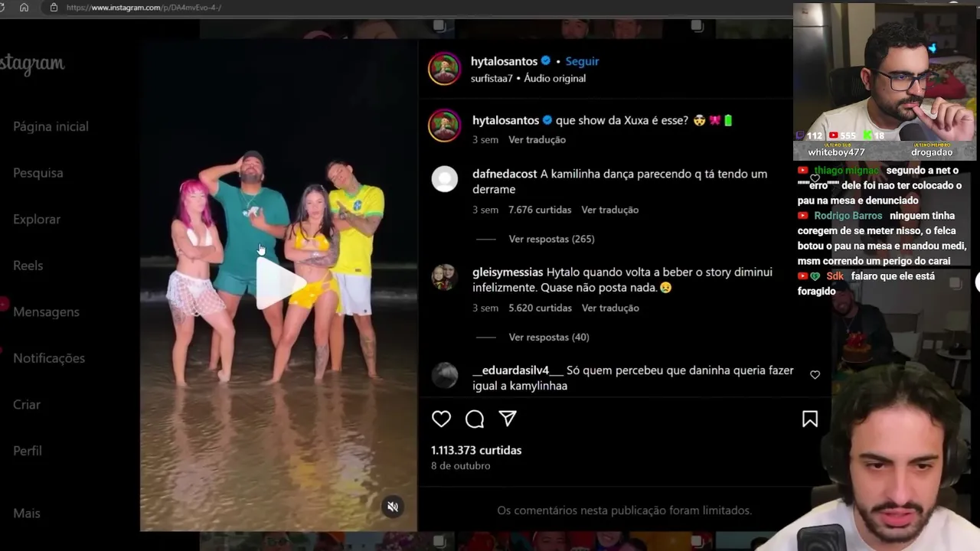Viewport: 980px width, 551px height.
Task: Open comments via the speech bubble icon
Action: pyautogui.click(x=475, y=419)
